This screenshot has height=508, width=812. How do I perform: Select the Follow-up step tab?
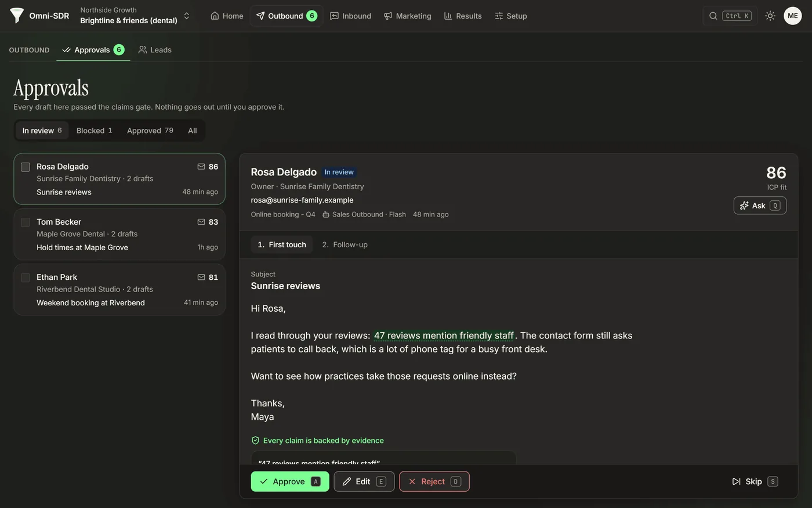coord(345,244)
